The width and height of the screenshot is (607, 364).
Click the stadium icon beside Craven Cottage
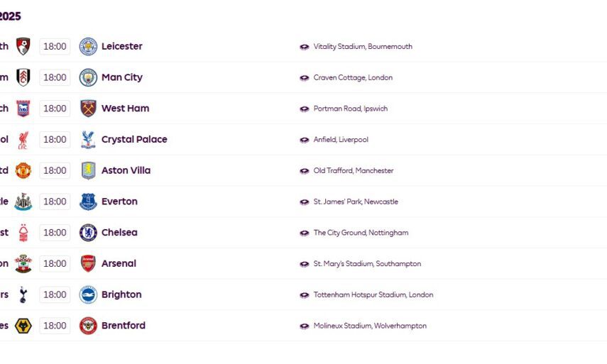coord(305,77)
